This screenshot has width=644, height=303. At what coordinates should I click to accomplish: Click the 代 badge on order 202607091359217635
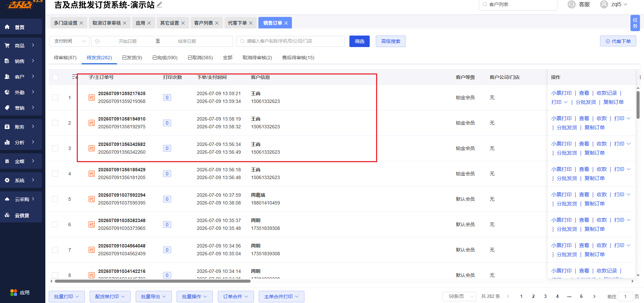click(92, 98)
